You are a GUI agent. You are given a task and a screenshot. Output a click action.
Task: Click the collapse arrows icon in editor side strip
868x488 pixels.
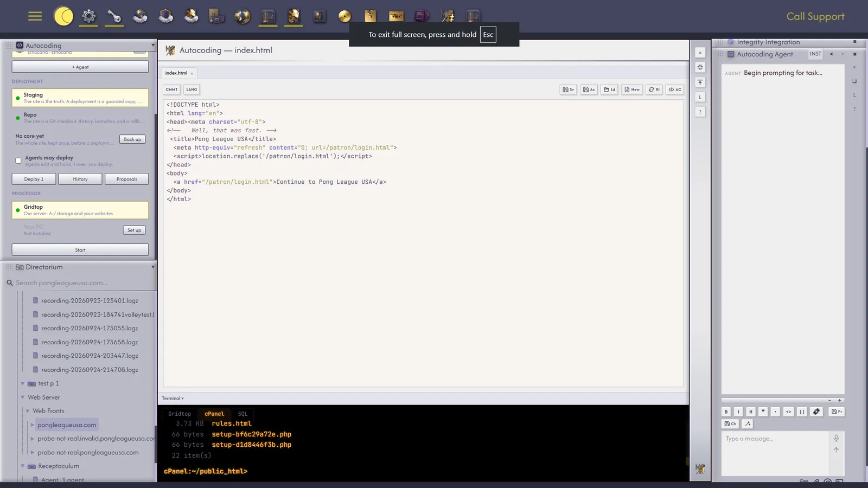coord(700,67)
